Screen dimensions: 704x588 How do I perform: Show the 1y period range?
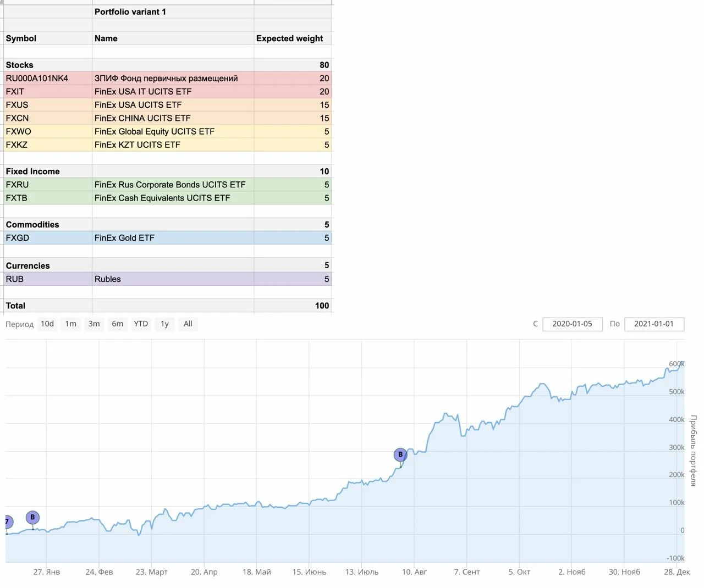(x=164, y=324)
